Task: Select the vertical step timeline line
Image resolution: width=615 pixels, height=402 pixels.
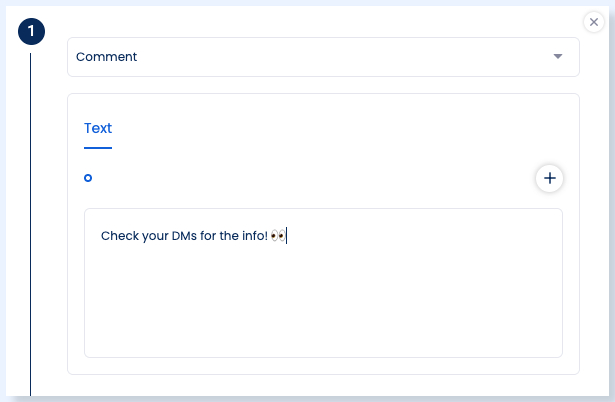Action: pyautogui.click(x=31, y=224)
